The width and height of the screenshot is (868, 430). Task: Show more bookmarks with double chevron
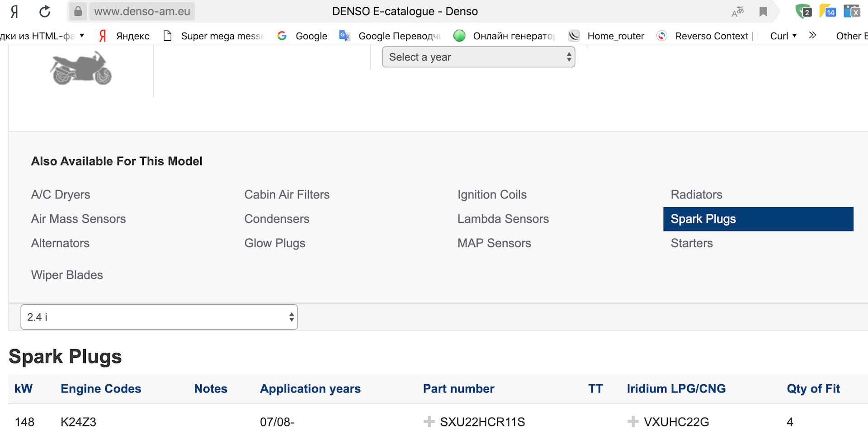(x=812, y=35)
